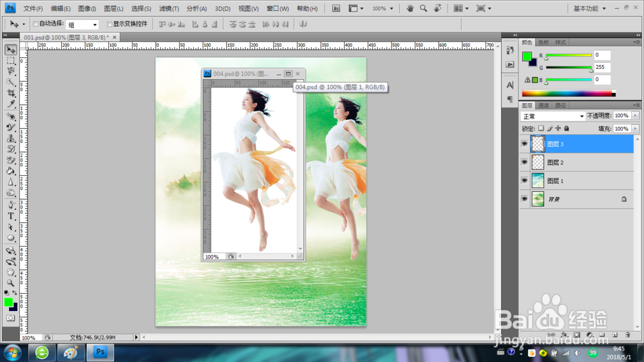Select the Clone Stamp tool

(11, 138)
